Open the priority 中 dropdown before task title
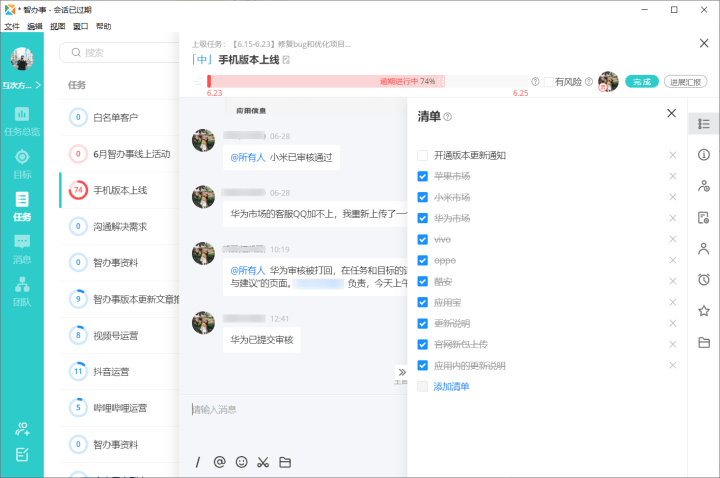Screen dimensions: 720x478 tap(200, 60)
